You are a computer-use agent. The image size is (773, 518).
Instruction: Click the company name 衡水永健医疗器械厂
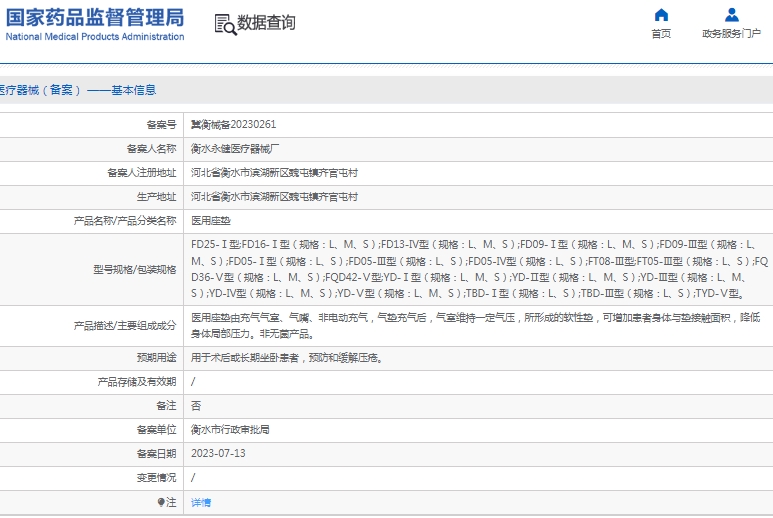click(x=235, y=148)
